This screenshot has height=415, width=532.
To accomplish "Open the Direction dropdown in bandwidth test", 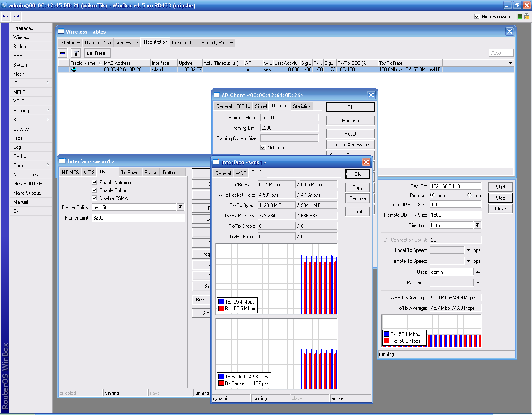I will (x=477, y=225).
